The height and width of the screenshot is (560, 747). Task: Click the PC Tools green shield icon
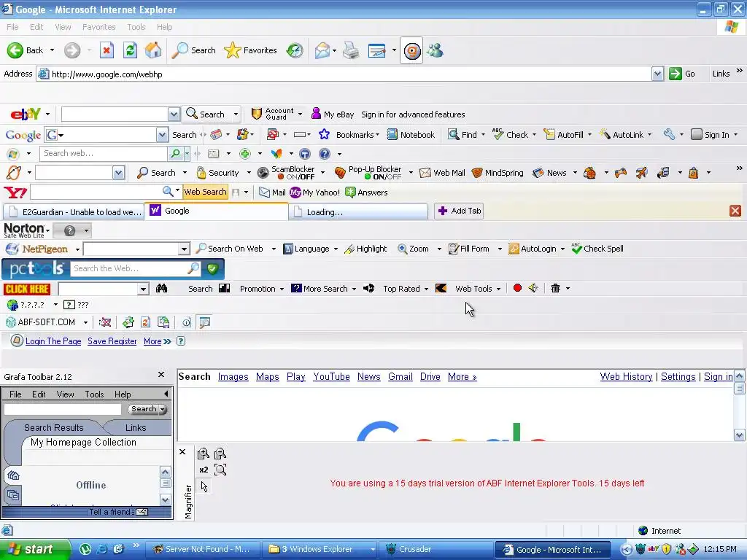(x=213, y=268)
